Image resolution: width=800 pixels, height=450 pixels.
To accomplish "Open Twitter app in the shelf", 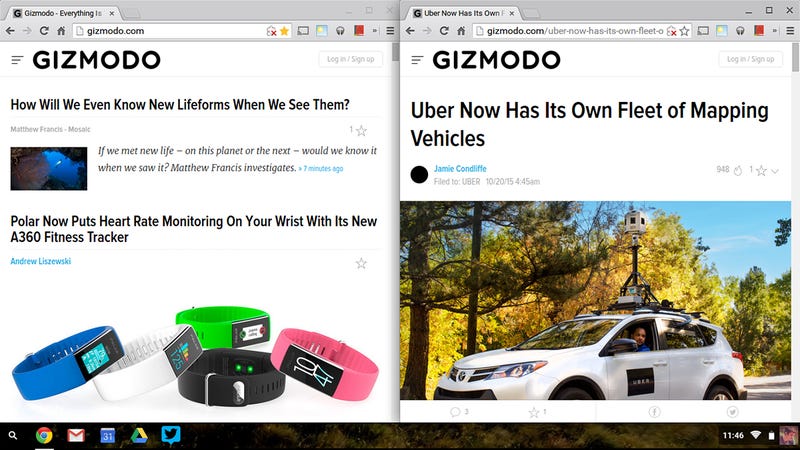I will coord(170,435).
